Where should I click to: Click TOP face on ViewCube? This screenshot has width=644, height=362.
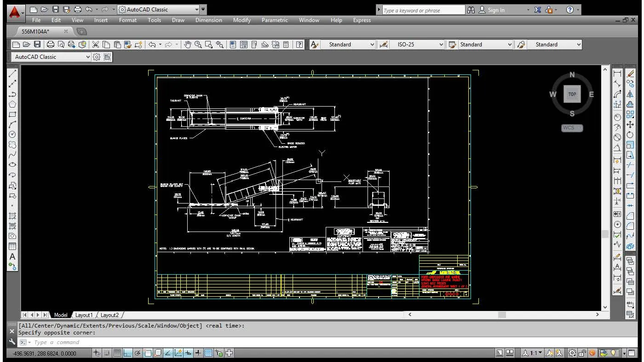point(572,94)
